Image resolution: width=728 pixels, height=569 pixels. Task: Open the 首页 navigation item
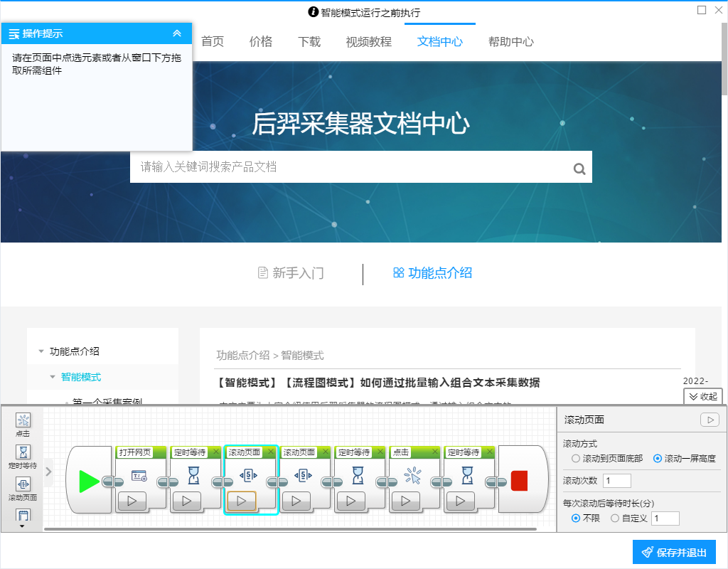tap(213, 42)
